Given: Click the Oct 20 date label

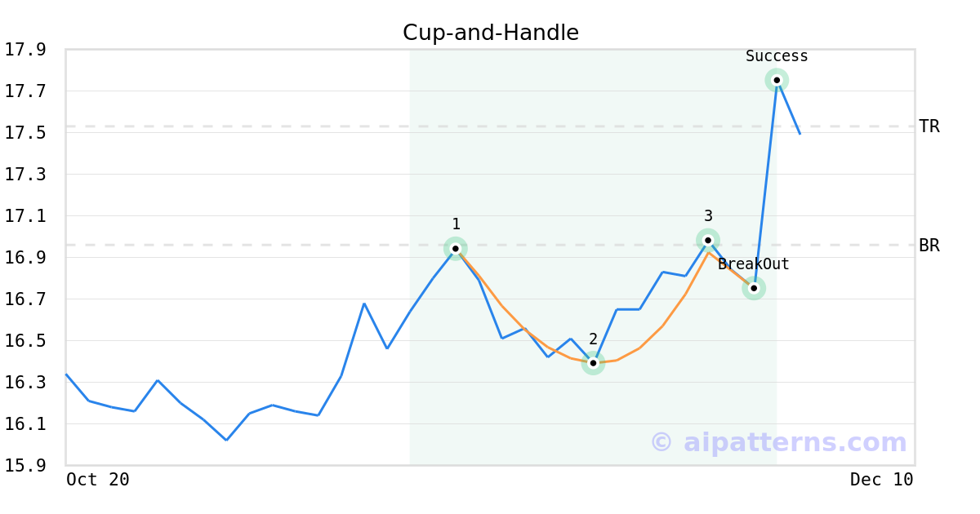Looking at the screenshot, I should click(97, 480).
